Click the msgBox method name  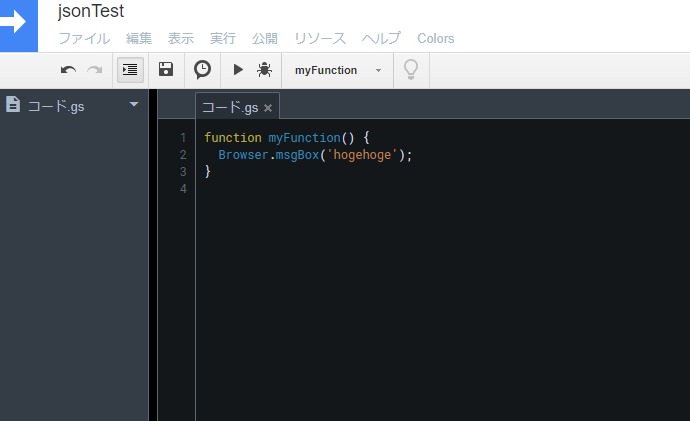297,155
